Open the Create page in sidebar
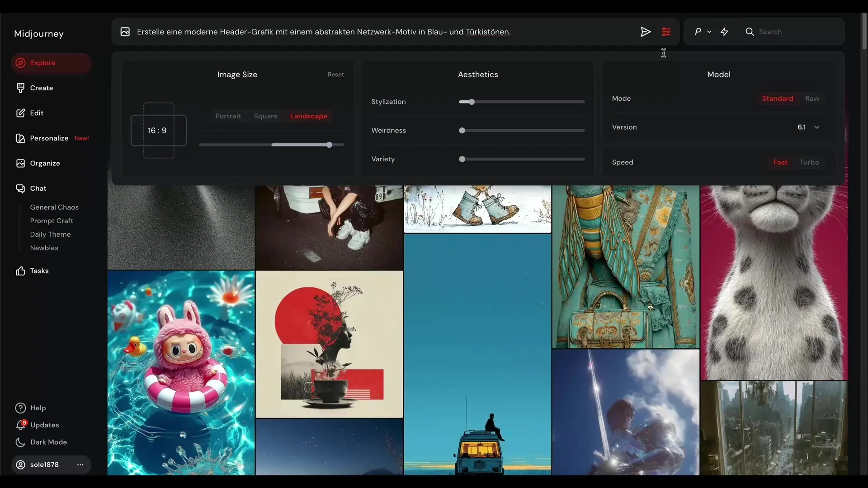868x488 pixels. click(x=41, y=88)
